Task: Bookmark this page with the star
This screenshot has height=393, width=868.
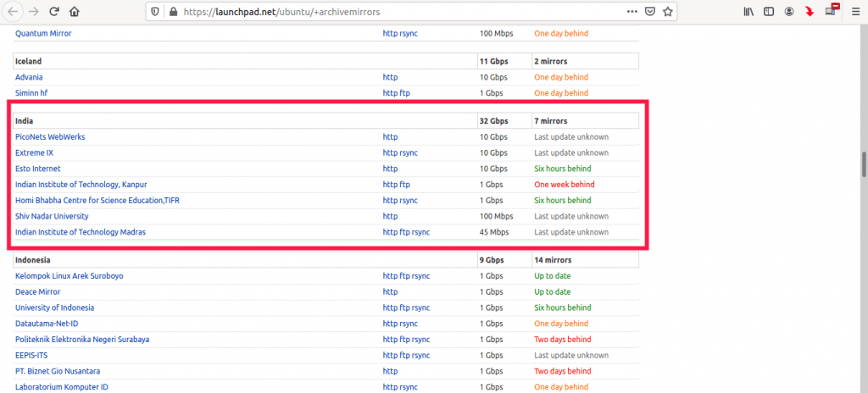Action: (x=668, y=12)
